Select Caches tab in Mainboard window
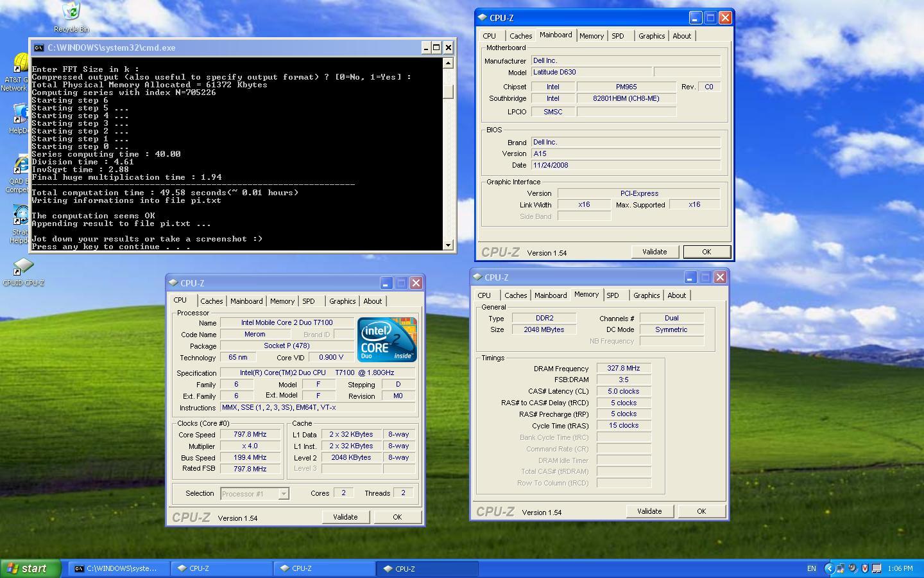 tap(520, 36)
